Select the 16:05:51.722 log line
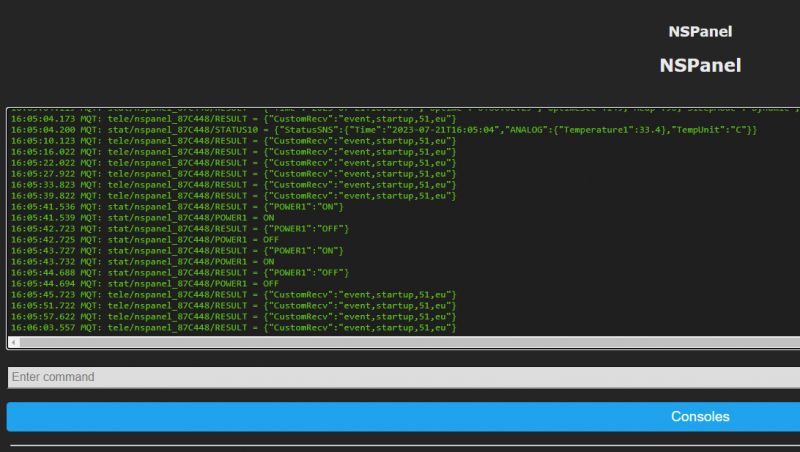Viewport: 800px width, 452px height. (234, 306)
